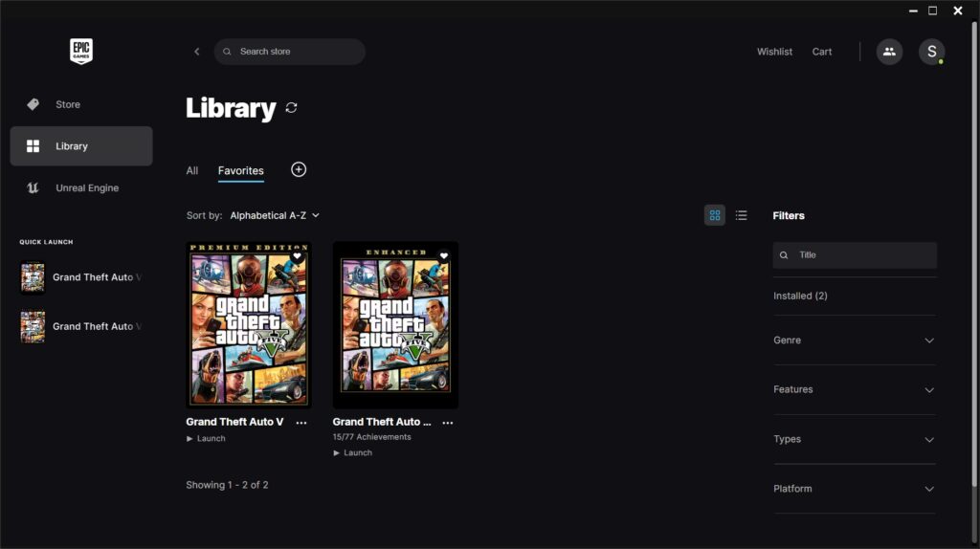Switch to list view
980x549 pixels.
[x=742, y=215]
